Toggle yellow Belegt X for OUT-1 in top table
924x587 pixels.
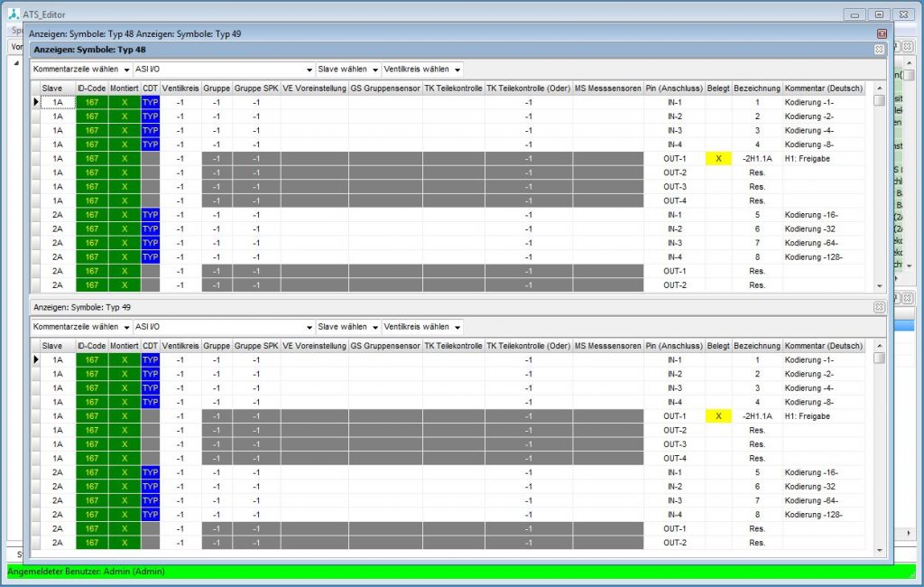[x=718, y=159]
